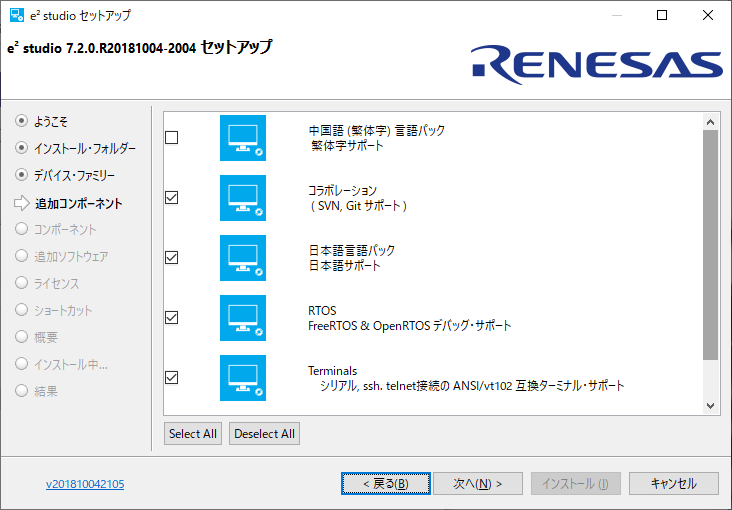Viewport: 732px width, 510px height.
Task: Click the 追加コンポーネント arrow step icon
Action: [21, 203]
